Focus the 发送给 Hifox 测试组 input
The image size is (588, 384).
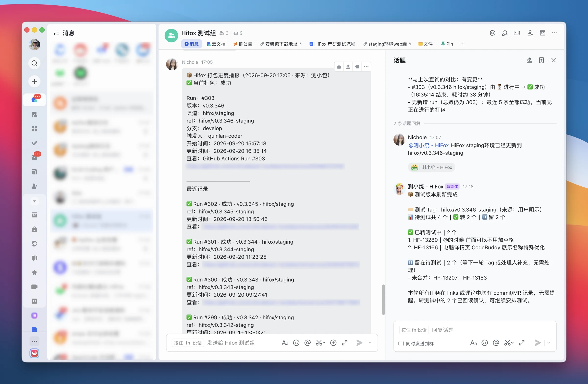tap(231, 343)
